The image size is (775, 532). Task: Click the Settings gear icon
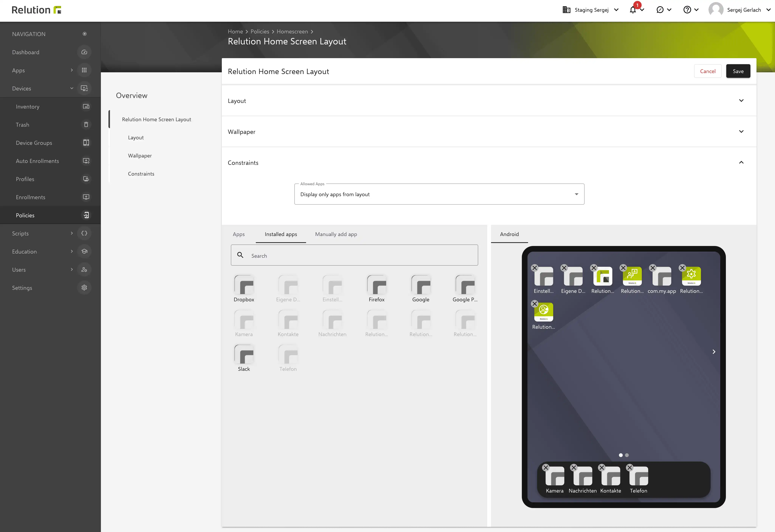click(84, 288)
